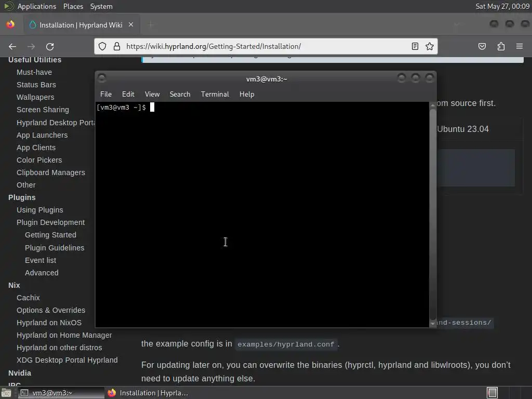Click in the terminal command prompt area
The width and height of the screenshot is (532, 399).
(262, 215)
